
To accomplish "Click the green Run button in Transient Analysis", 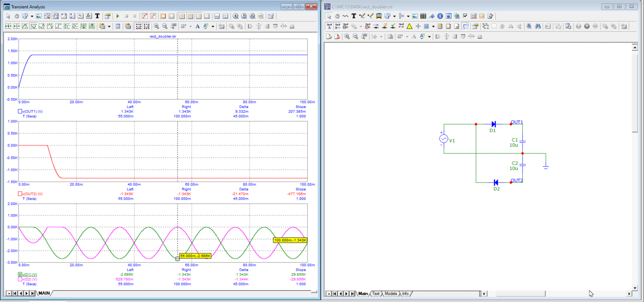I will [x=118, y=16].
